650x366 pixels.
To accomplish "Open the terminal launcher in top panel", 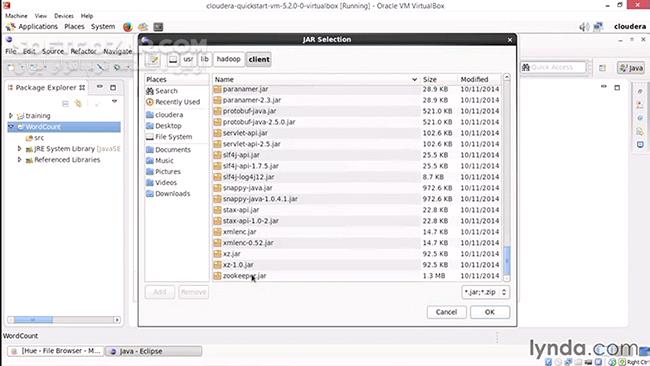I will [158, 27].
